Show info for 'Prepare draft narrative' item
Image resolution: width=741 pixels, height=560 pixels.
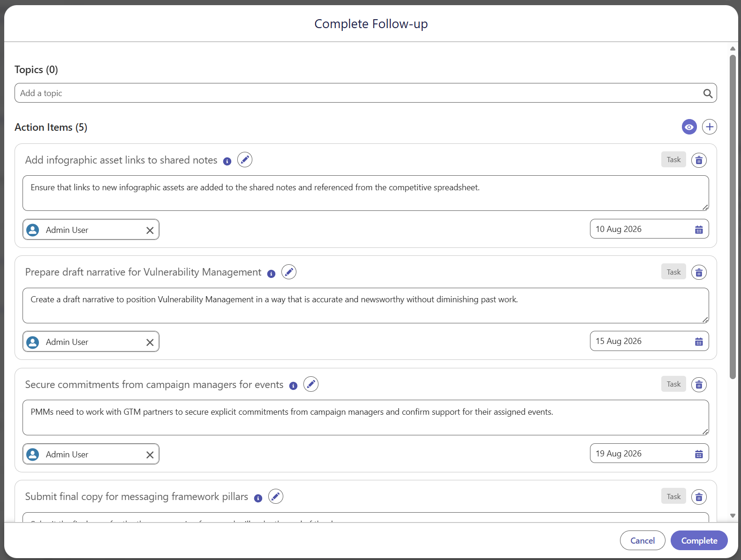coord(271,274)
